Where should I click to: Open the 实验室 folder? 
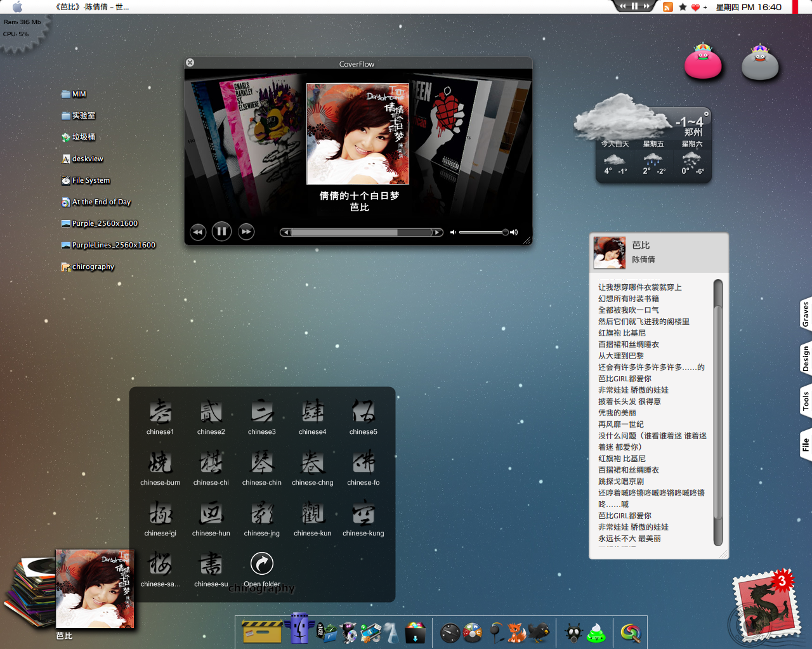[79, 115]
